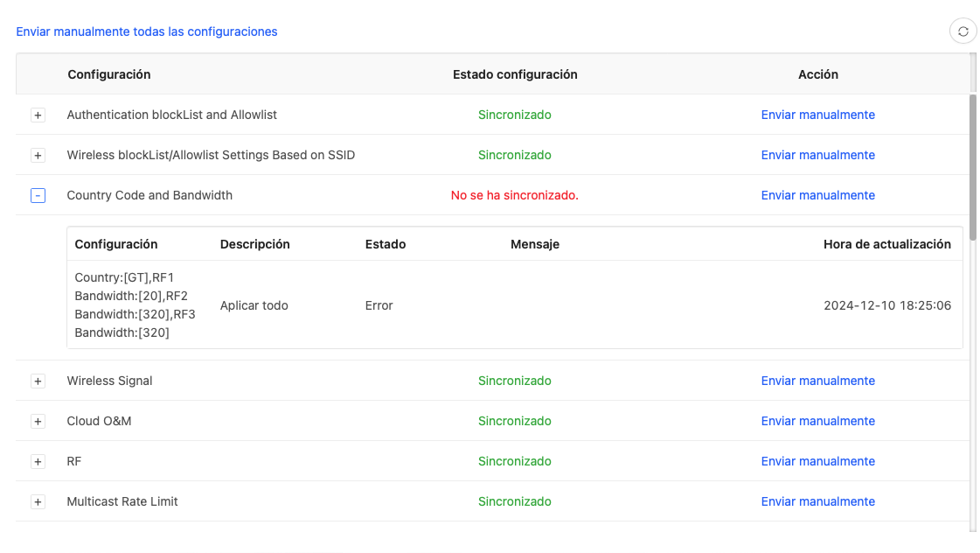980x553 pixels.
Task: Send Wireless Signal config manually
Action: coord(817,381)
